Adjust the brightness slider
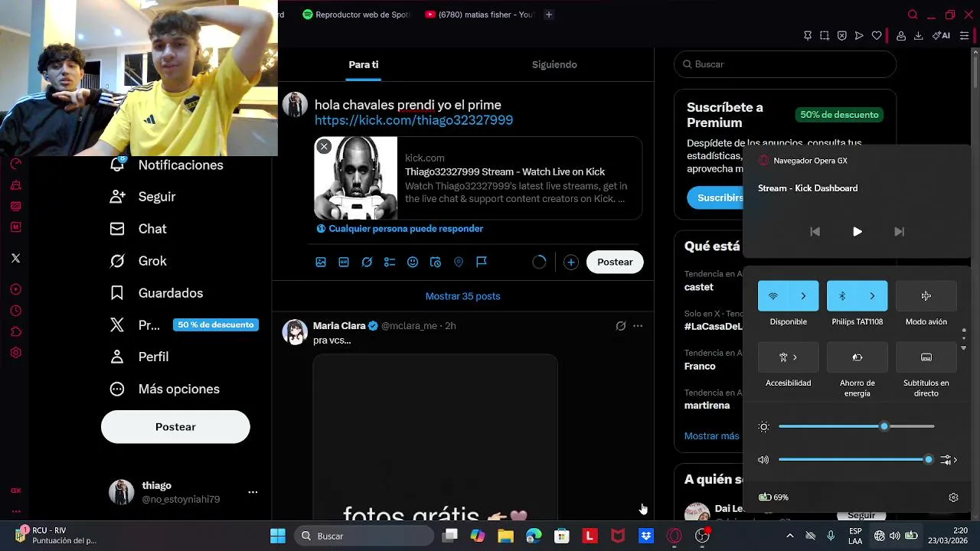Screen dimensions: 980x551 coord(857,426)
